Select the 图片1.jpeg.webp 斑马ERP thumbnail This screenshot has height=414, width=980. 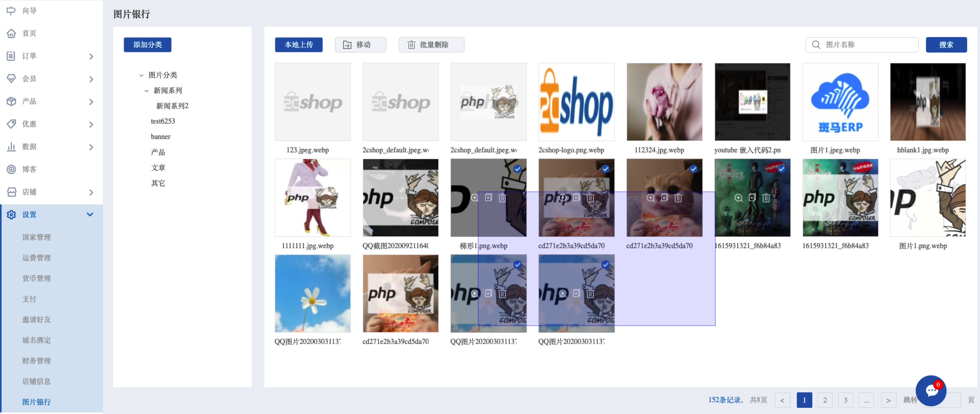coord(840,102)
